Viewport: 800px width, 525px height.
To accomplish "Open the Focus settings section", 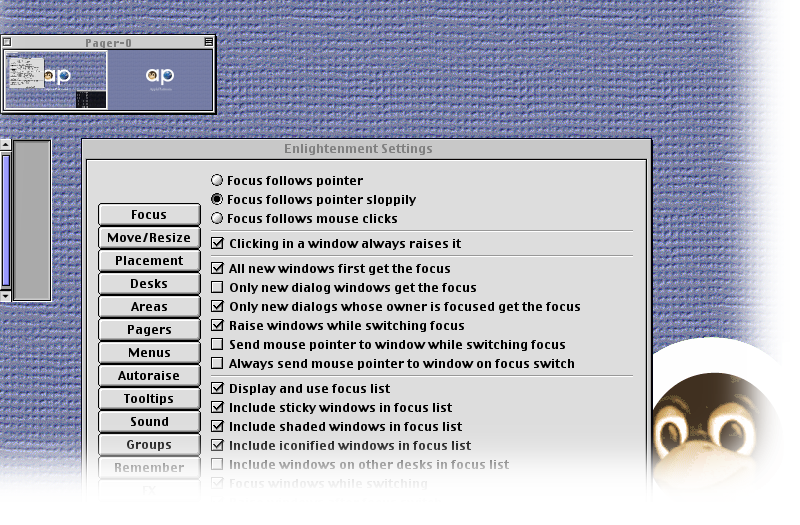I will (149, 214).
